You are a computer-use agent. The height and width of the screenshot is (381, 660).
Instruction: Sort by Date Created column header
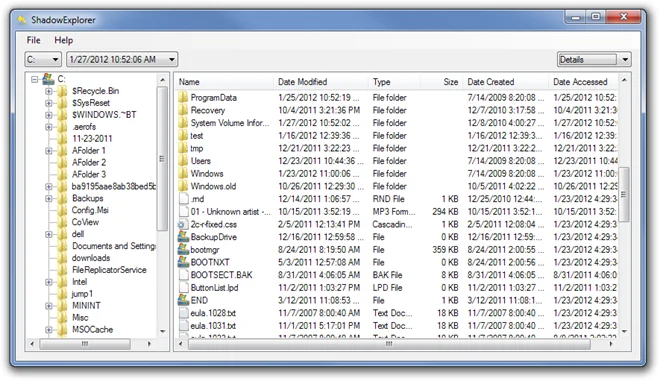506,82
